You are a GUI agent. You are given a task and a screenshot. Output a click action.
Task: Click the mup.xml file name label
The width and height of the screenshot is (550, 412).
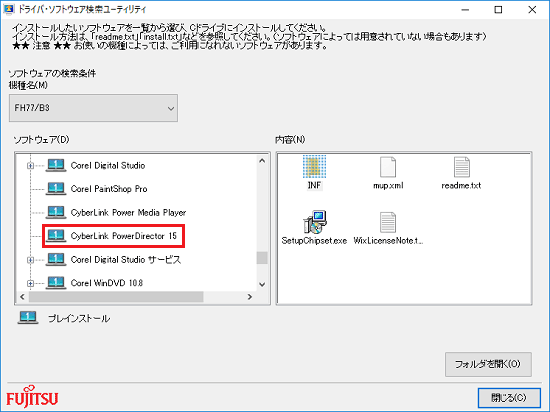point(388,185)
